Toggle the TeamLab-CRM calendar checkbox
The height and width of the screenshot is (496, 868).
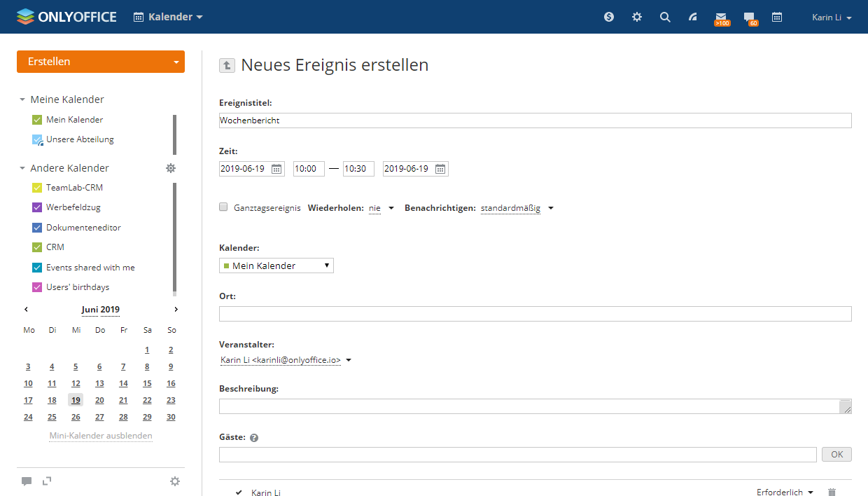pos(37,188)
